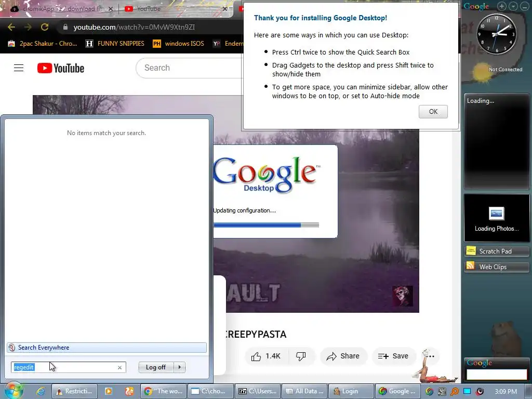
Task: Click the Save to playlist button
Action: (x=394, y=356)
